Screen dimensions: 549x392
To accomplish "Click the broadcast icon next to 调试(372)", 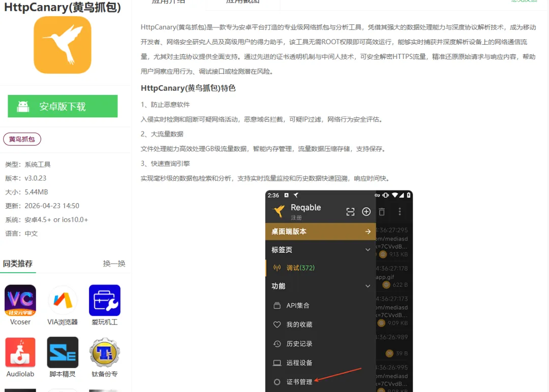I will pos(277,268).
